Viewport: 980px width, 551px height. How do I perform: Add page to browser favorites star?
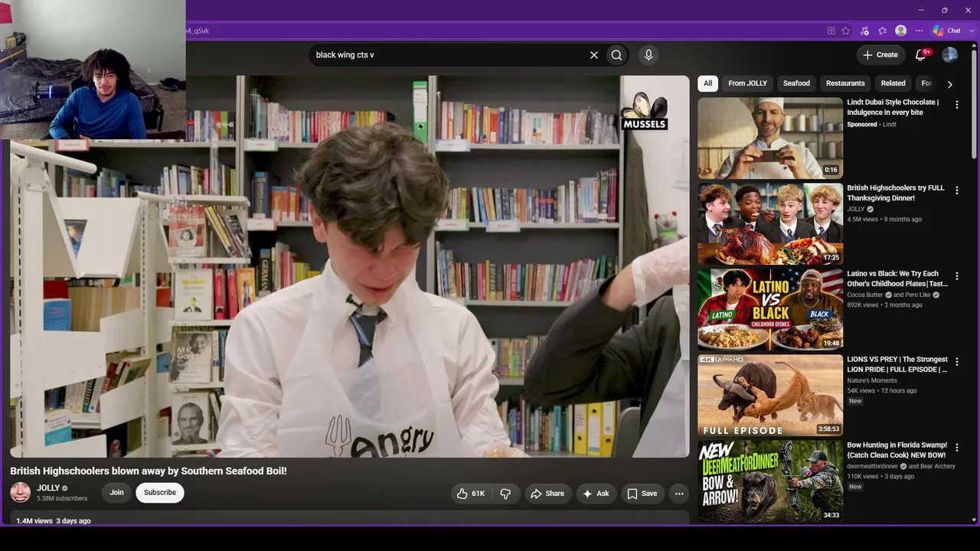(846, 31)
